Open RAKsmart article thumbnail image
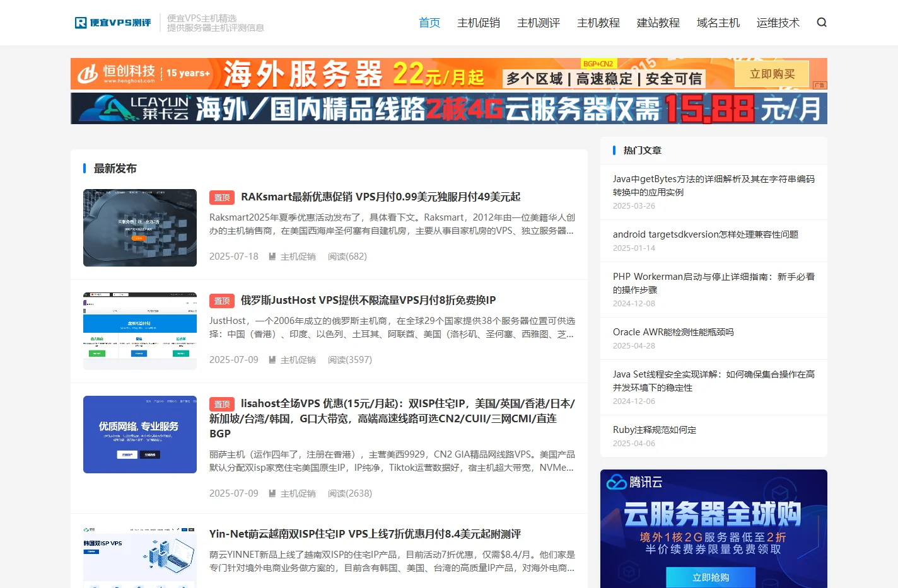 (x=140, y=228)
